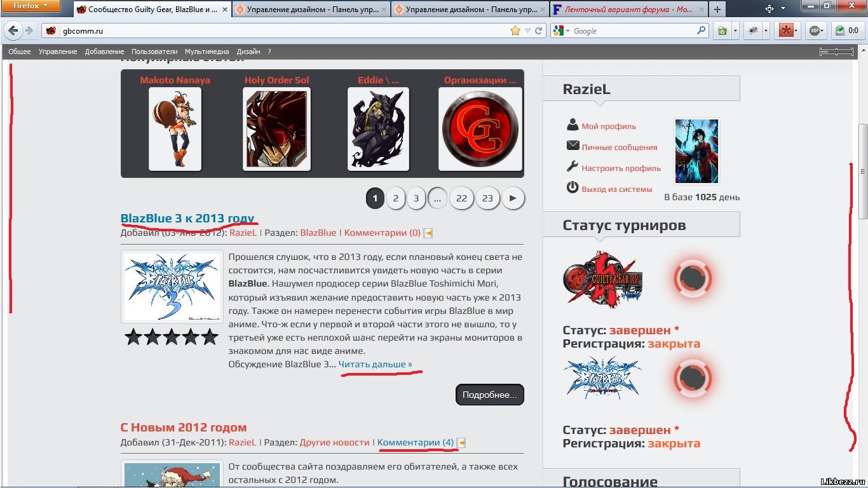Open the Организации article logo thumbnail
The height and width of the screenshot is (488, 868).
[x=480, y=129]
